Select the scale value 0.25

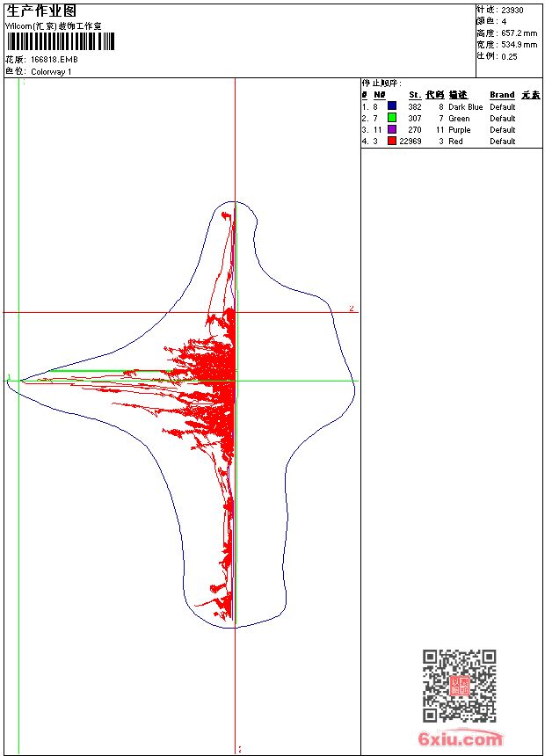(x=509, y=56)
